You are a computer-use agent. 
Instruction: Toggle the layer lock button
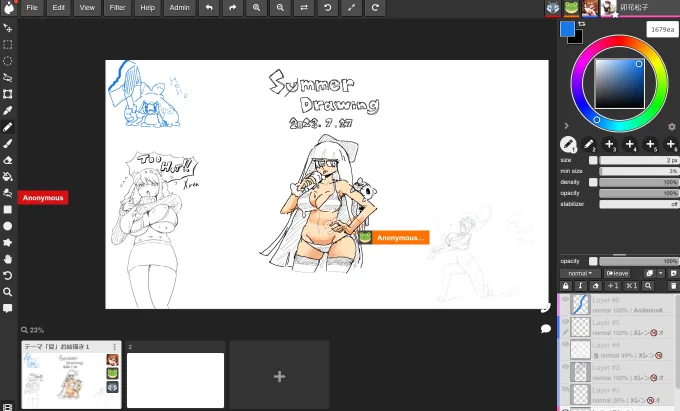coord(565,286)
